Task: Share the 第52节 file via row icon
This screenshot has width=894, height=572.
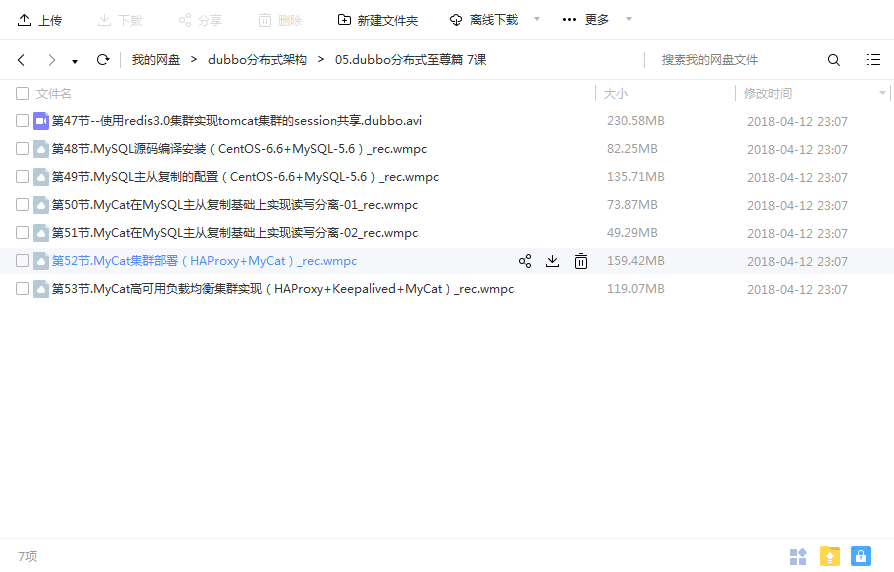Action: 525,261
